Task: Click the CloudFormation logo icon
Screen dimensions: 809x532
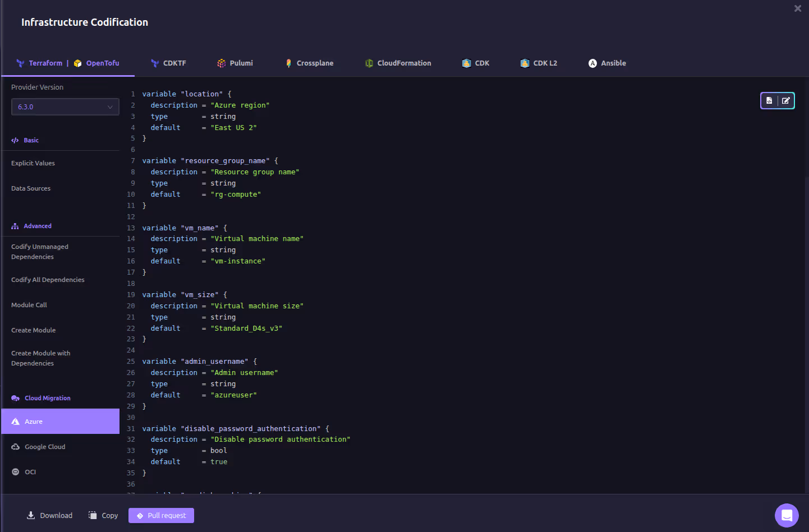Action: tap(369, 63)
